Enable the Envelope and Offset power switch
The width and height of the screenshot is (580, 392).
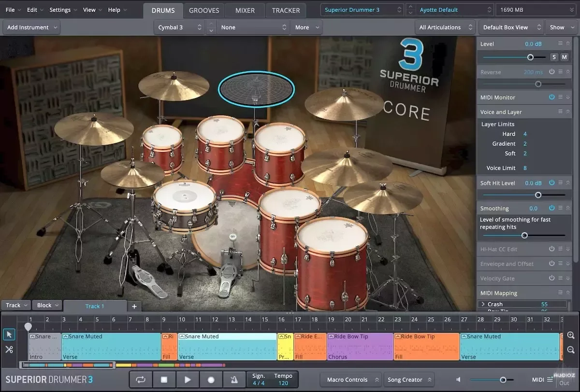(551, 264)
